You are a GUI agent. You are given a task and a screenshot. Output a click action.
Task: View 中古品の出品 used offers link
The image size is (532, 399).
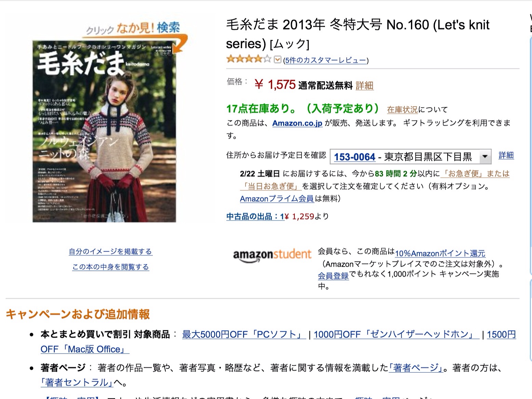point(255,216)
